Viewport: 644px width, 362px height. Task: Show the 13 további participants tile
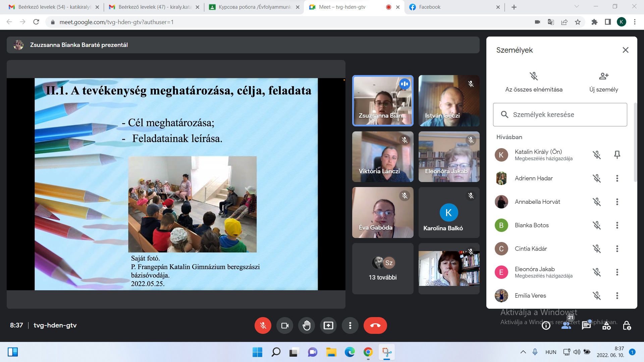[x=383, y=268]
